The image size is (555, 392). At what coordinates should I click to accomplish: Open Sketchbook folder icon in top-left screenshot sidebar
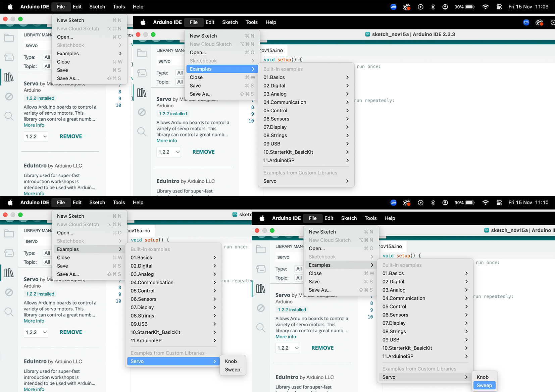tap(9, 38)
